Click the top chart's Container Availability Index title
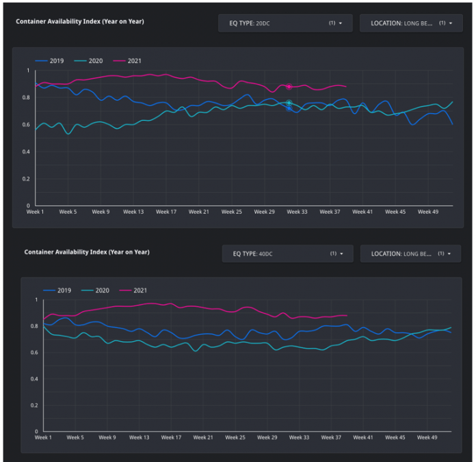476x462 pixels. click(80, 22)
